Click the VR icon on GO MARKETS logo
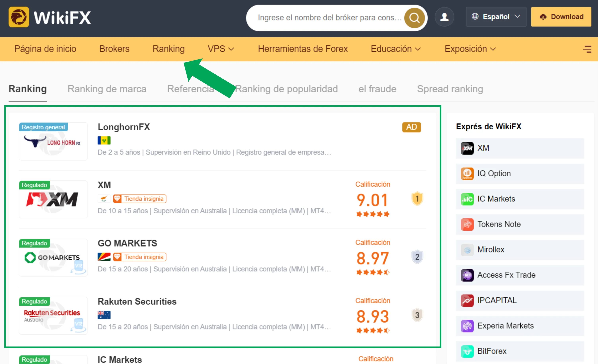Image resolution: width=598 pixels, height=364 pixels. pyautogui.click(x=78, y=267)
